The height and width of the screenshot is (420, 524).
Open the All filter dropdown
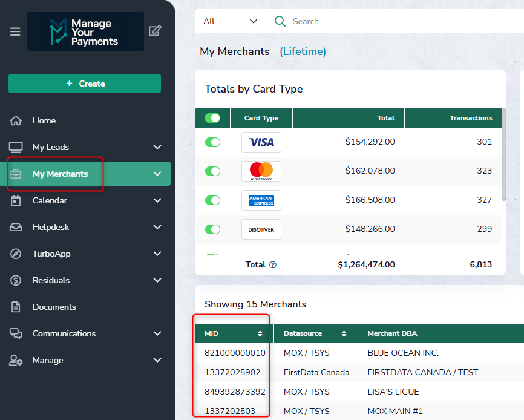pos(230,21)
